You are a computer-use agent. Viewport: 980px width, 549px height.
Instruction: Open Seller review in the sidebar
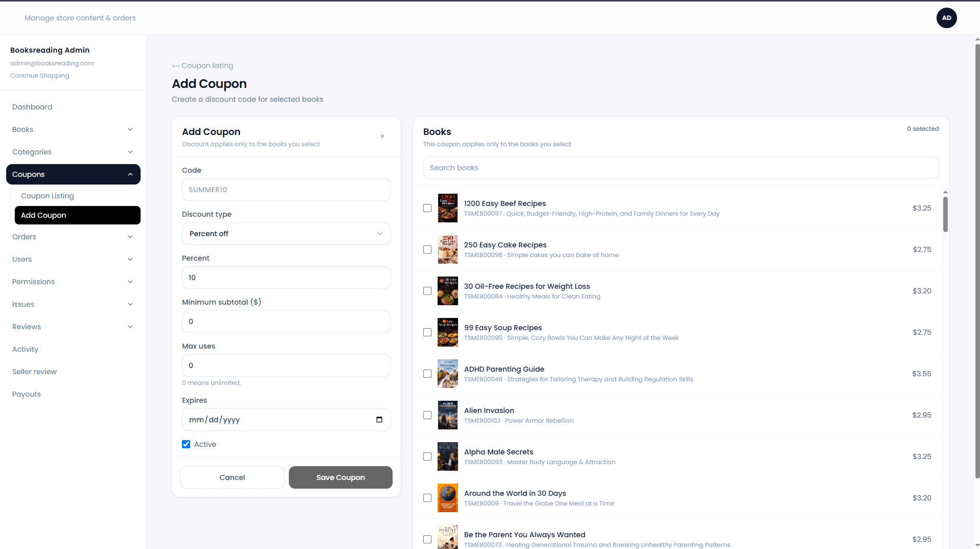click(73, 372)
